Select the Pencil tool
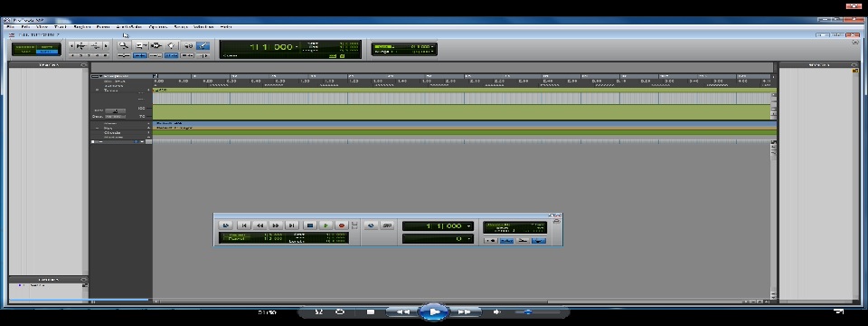This screenshot has width=868, height=326. 203,46
